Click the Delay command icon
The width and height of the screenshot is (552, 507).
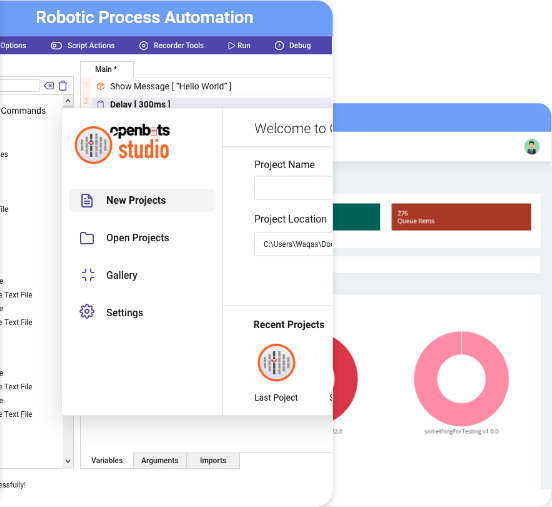(101, 104)
